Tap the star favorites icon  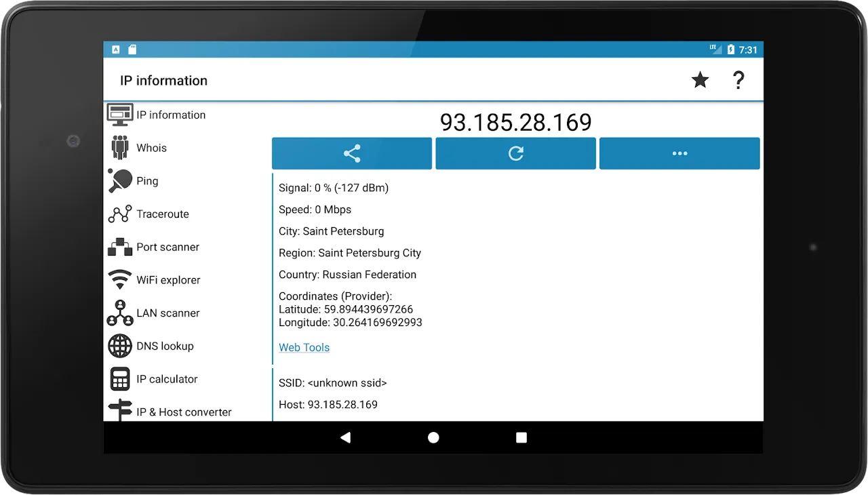(700, 81)
